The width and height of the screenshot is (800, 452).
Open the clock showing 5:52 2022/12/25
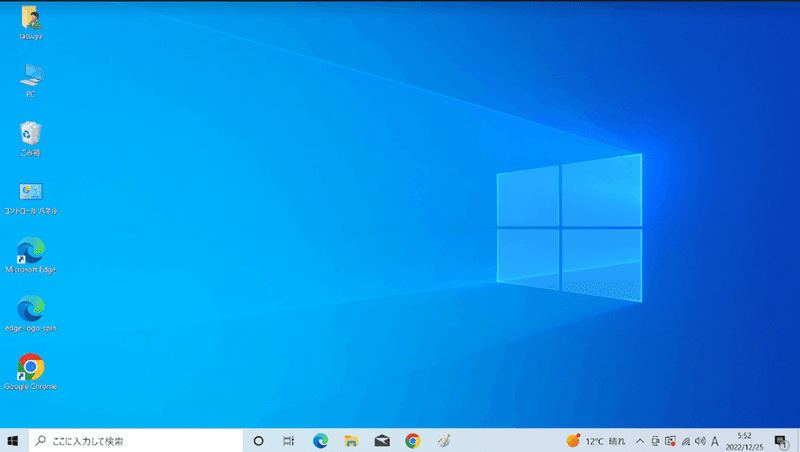744,441
